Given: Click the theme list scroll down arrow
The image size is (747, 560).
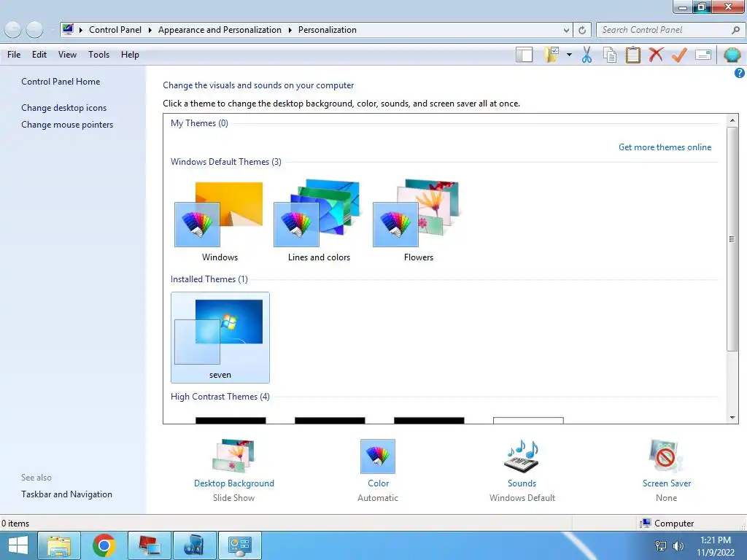Looking at the screenshot, I should pos(732,418).
